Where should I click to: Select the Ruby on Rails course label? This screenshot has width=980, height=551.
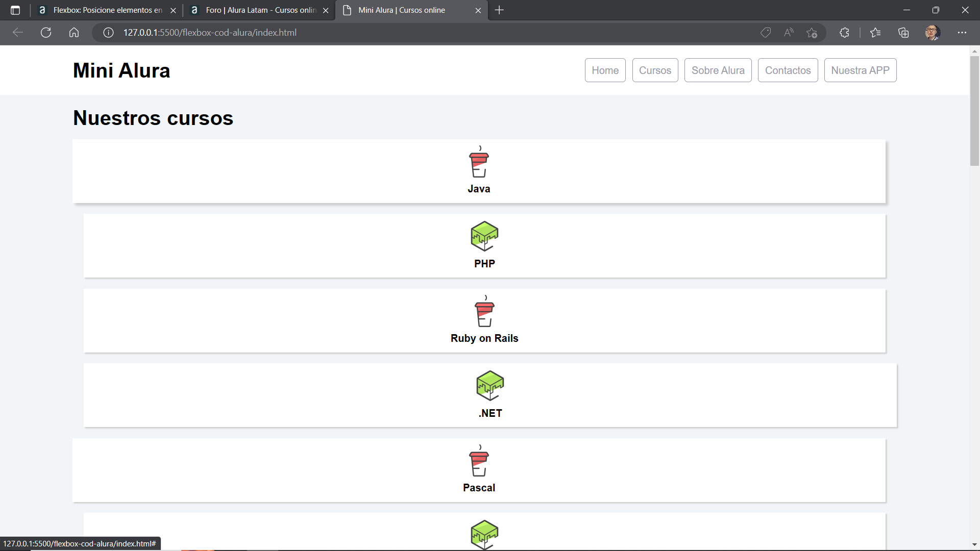[x=484, y=338]
